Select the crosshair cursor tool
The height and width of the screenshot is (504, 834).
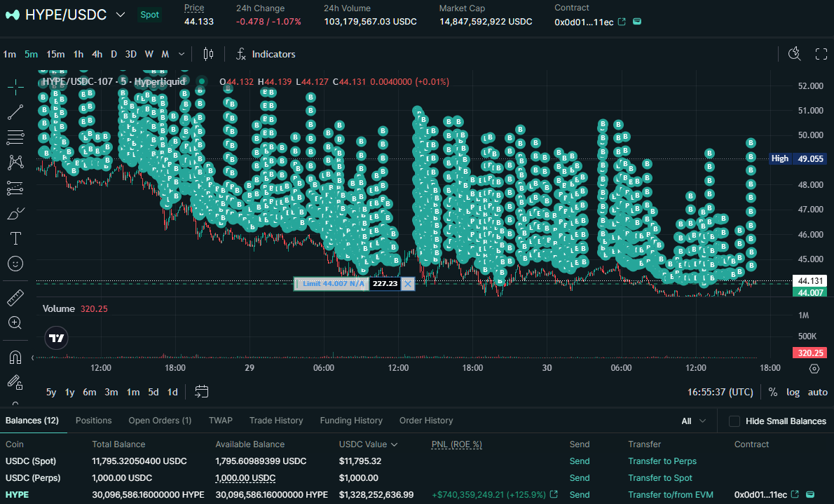(x=15, y=87)
